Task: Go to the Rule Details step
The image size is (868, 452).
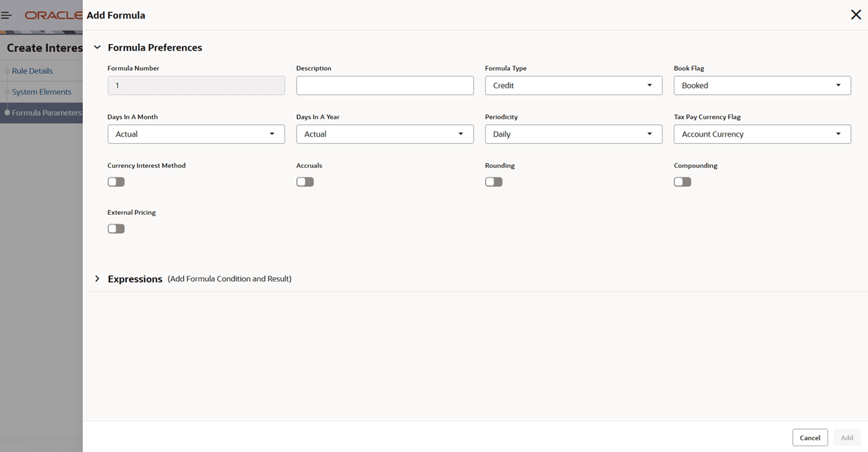Action: point(32,71)
